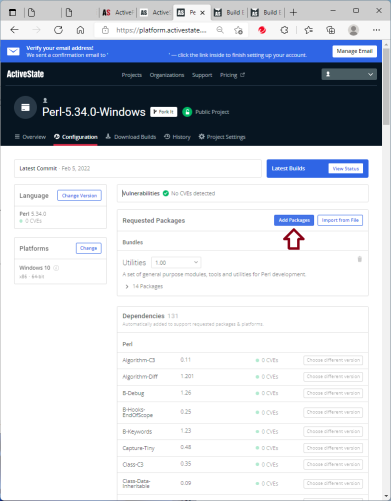Click the zoom magnifier icon in address bar

coord(220,30)
